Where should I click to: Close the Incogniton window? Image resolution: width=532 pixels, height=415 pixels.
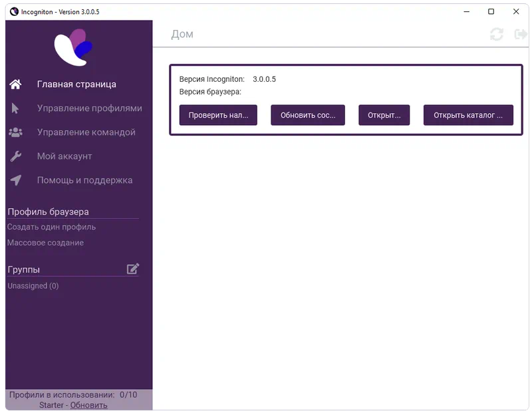click(x=516, y=12)
